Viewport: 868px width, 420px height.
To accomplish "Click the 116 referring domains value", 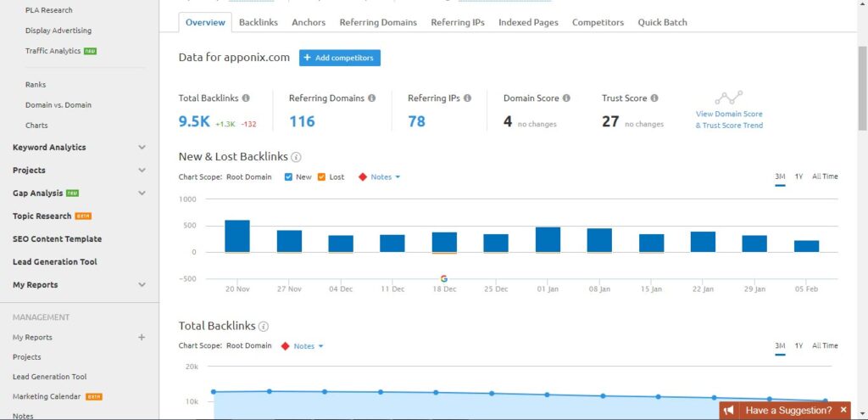I will tap(303, 121).
